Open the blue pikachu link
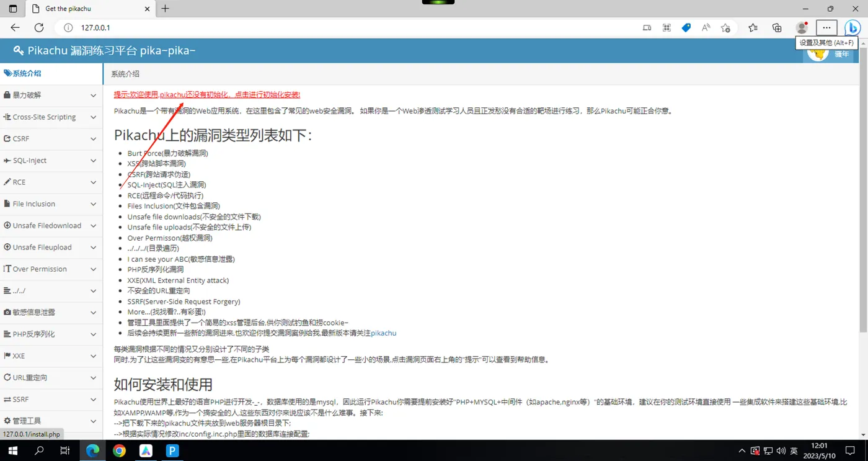868x461 pixels. coord(383,333)
